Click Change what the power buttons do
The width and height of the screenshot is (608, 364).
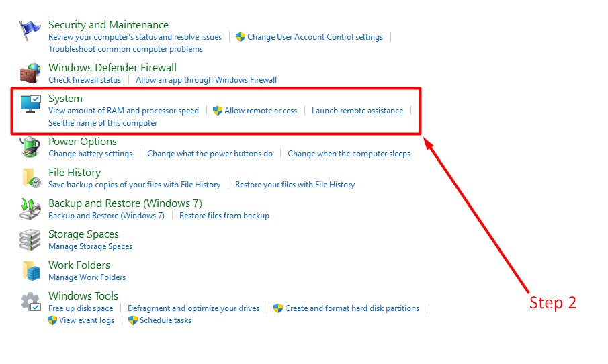pyautogui.click(x=210, y=154)
